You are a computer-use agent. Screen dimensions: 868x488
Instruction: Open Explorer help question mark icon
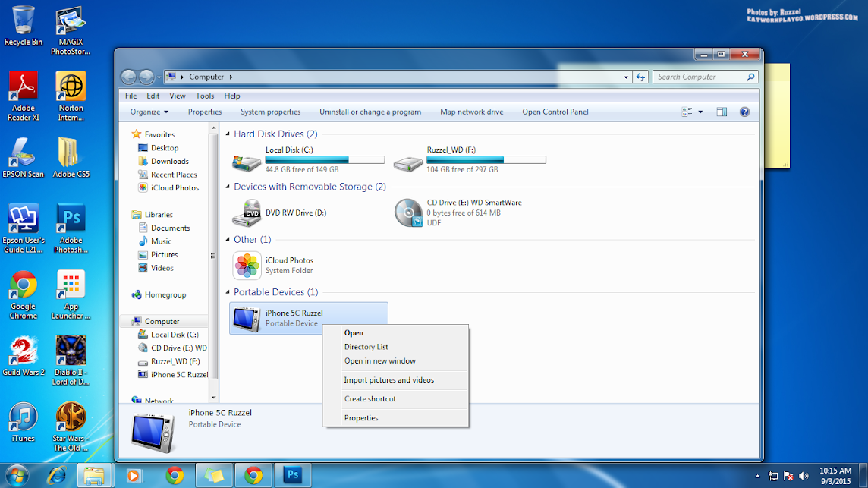pos(744,112)
